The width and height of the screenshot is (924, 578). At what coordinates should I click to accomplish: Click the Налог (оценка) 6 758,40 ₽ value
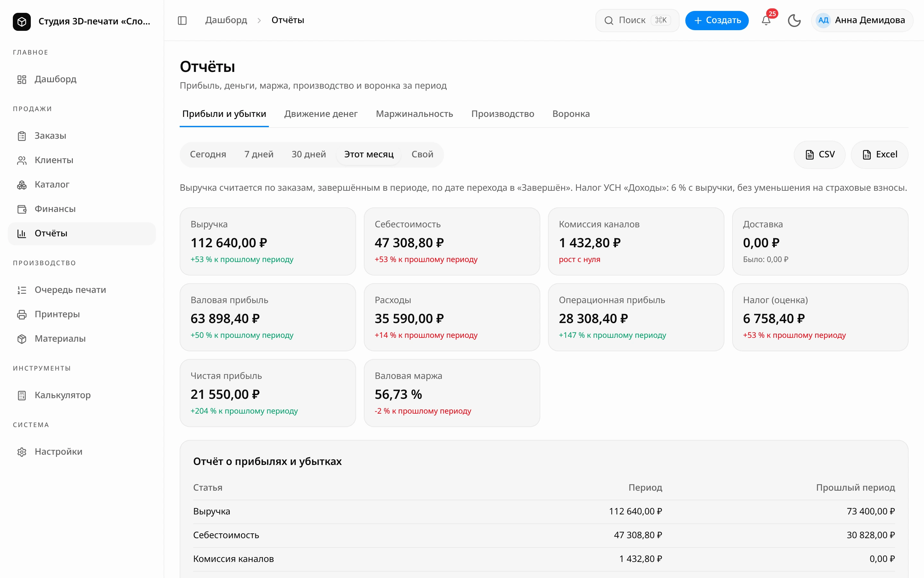click(x=774, y=319)
